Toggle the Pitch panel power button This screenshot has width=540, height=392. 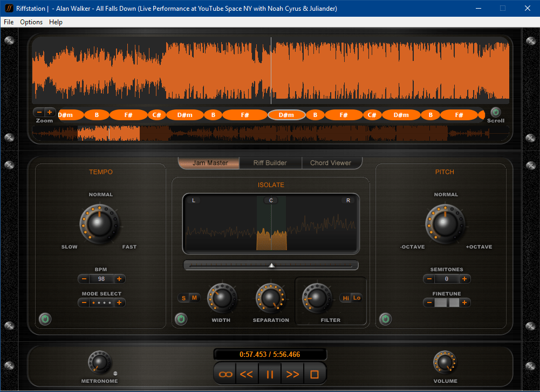tap(385, 319)
